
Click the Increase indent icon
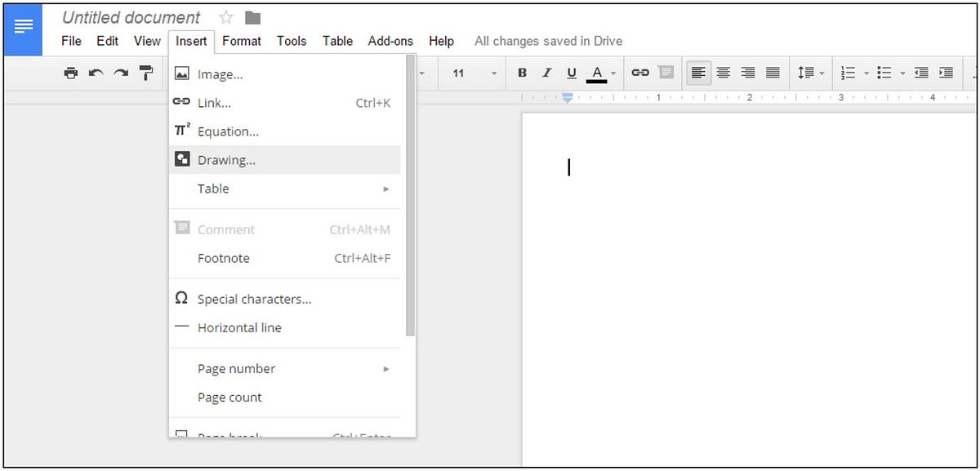tap(946, 73)
